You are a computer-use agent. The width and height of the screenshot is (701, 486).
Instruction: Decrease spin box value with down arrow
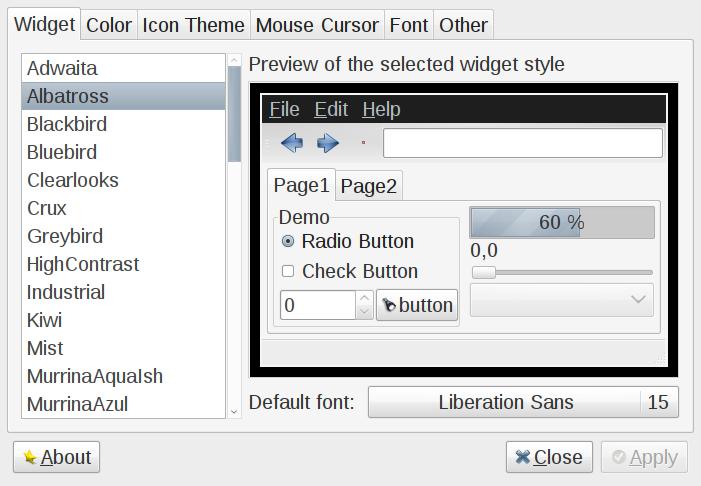(364, 312)
